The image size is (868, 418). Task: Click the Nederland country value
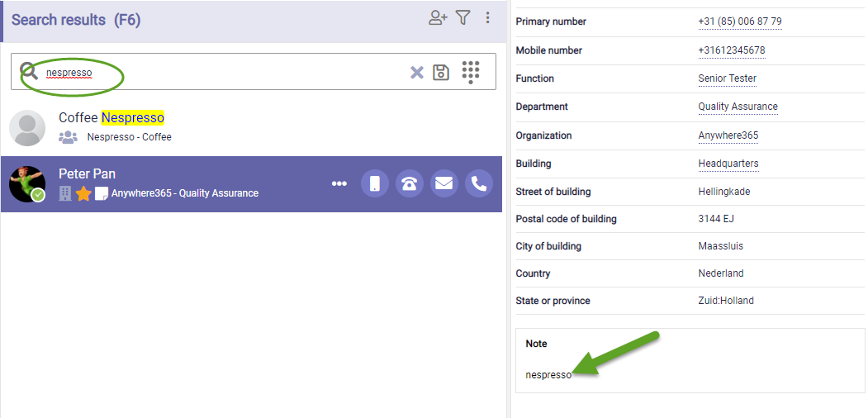[721, 273]
